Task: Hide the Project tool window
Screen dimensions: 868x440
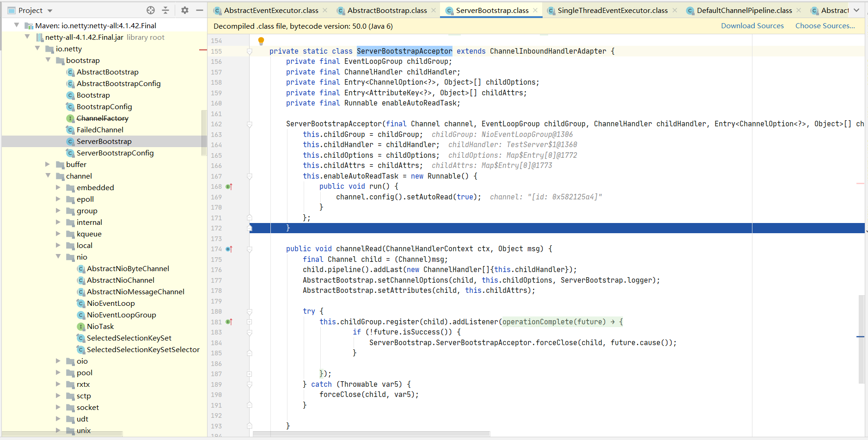Action: 200,10
